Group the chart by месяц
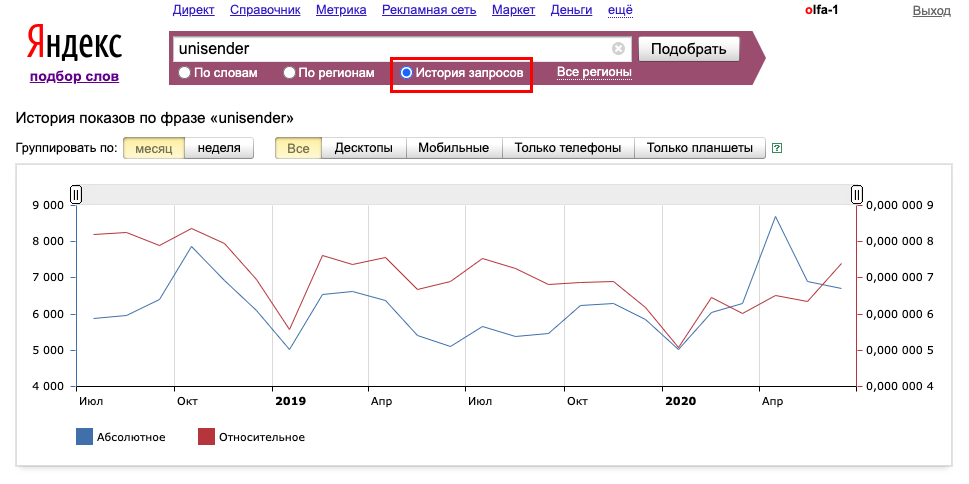Screen dimensions: 969x484 point(154,148)
